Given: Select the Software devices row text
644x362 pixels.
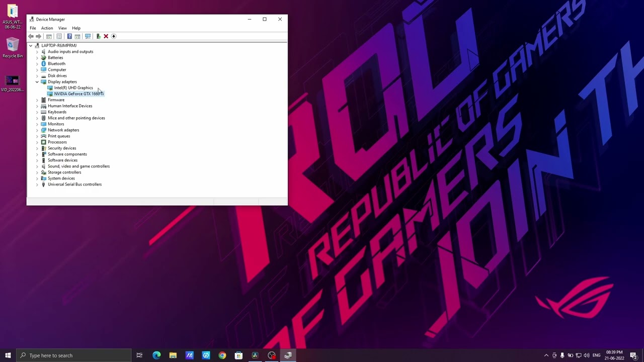Looking at the screenshot, I should (x=62, y=160).
